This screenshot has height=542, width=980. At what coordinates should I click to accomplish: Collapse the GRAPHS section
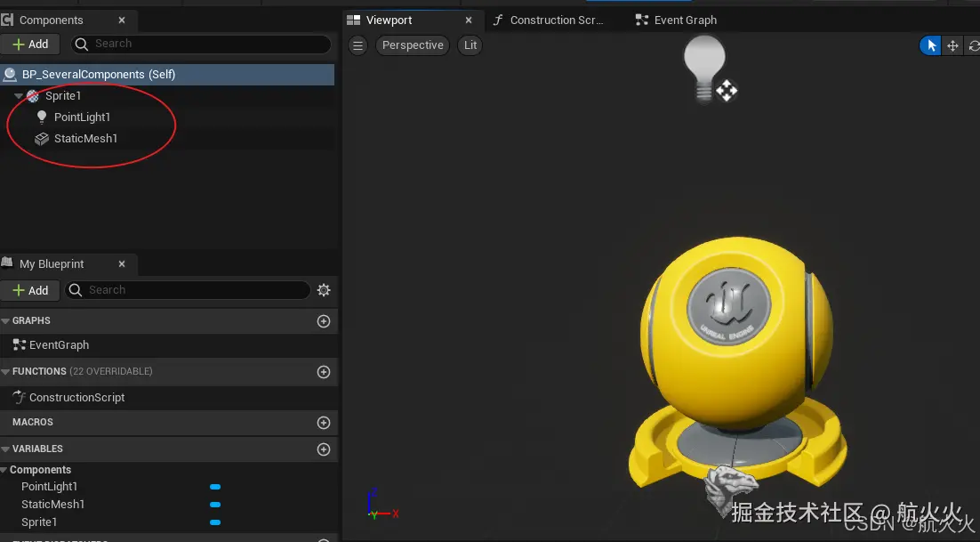point(5,320)
